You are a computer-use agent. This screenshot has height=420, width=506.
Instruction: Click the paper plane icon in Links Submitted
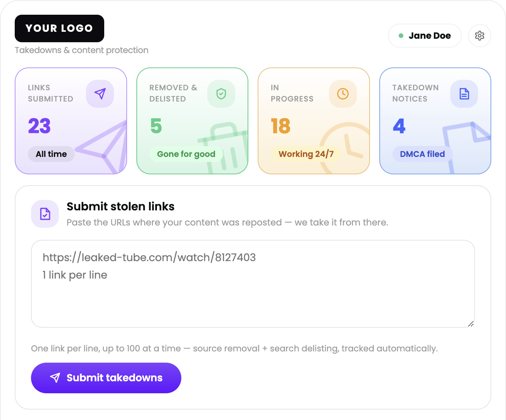[100, 94]
